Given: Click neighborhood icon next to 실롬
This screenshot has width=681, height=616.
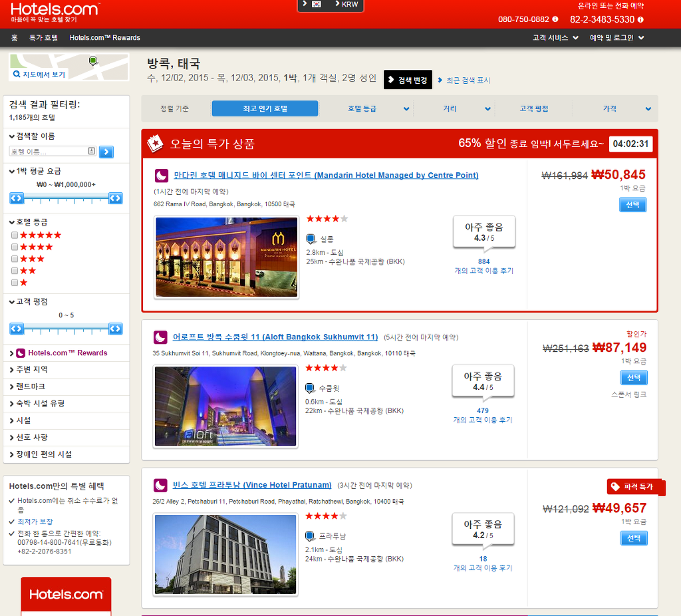Looking at the screenshot, I should click(x=311, y=239).
